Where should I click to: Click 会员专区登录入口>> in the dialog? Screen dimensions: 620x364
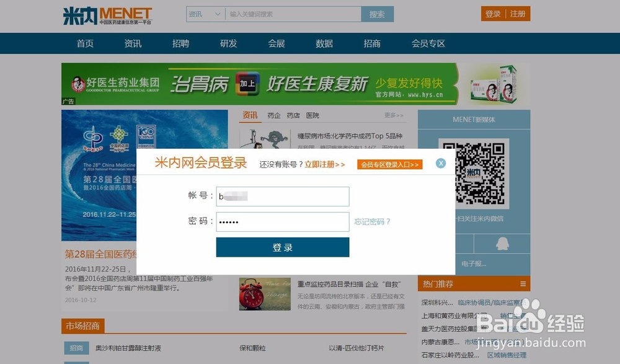click(x=389, y=165)
